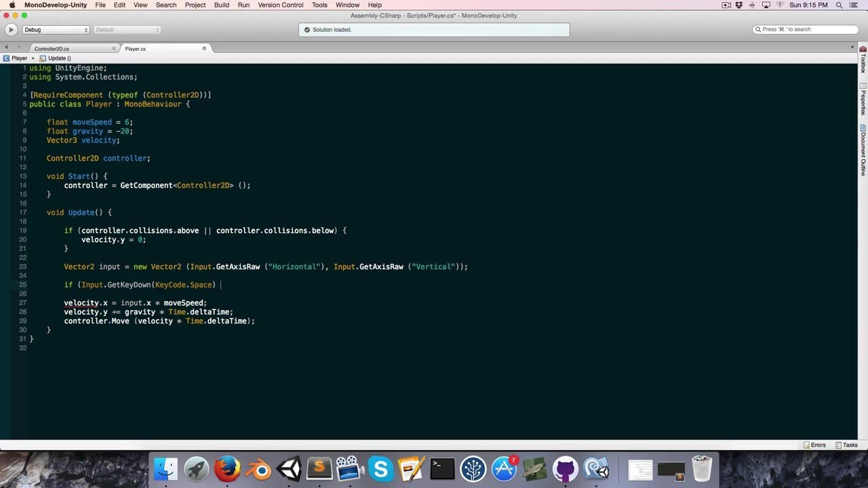868x488 pixels.
Task: Open the Player class breadcrumb
Action: click(16, 58)
